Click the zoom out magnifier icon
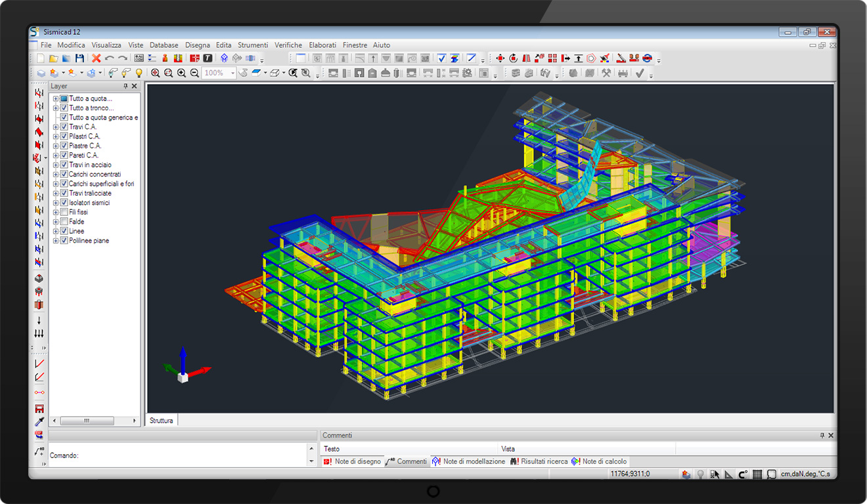867x504 pixels. (x=194, y=73)
